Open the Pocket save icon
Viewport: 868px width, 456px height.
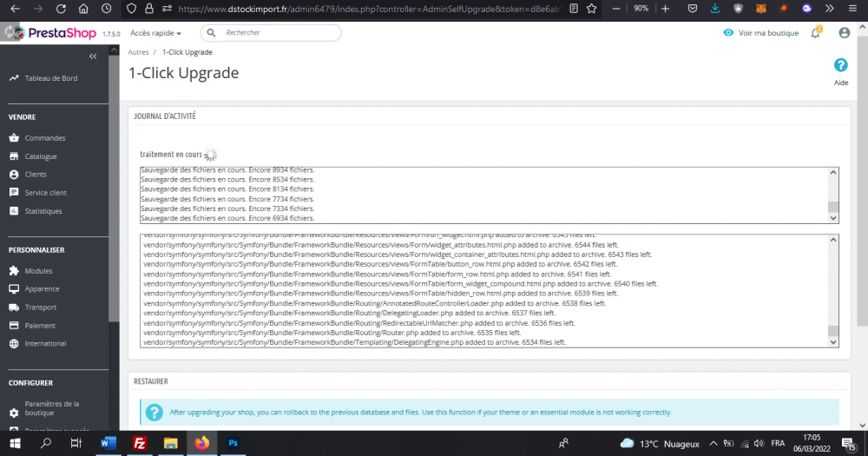693,9
